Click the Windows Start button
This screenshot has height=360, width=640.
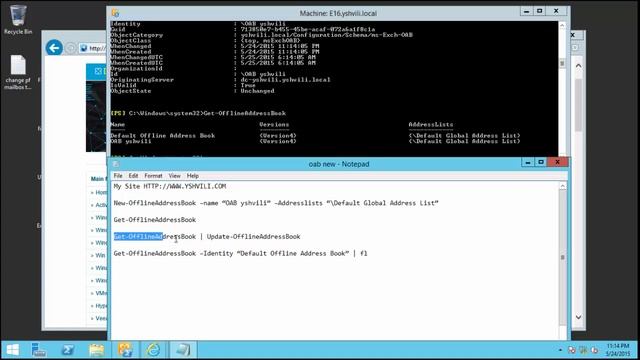pyautogui.click(x=13, y=350)
